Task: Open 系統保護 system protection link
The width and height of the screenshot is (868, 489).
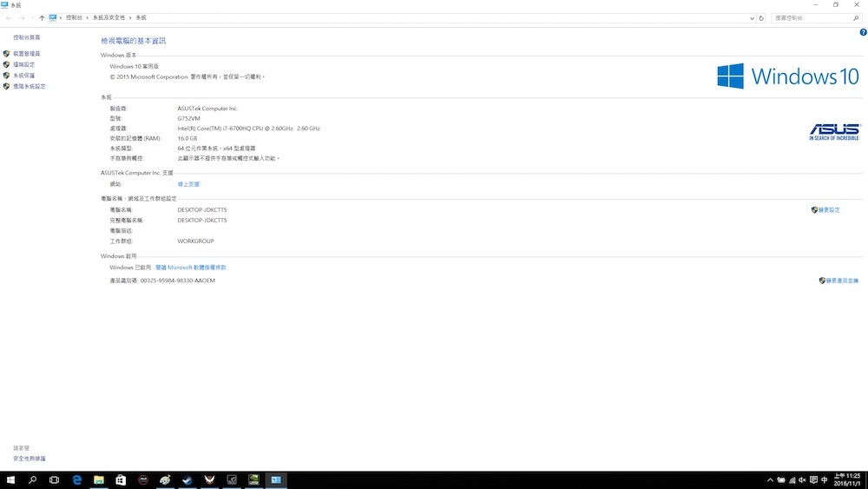Action: coord(23,76)
